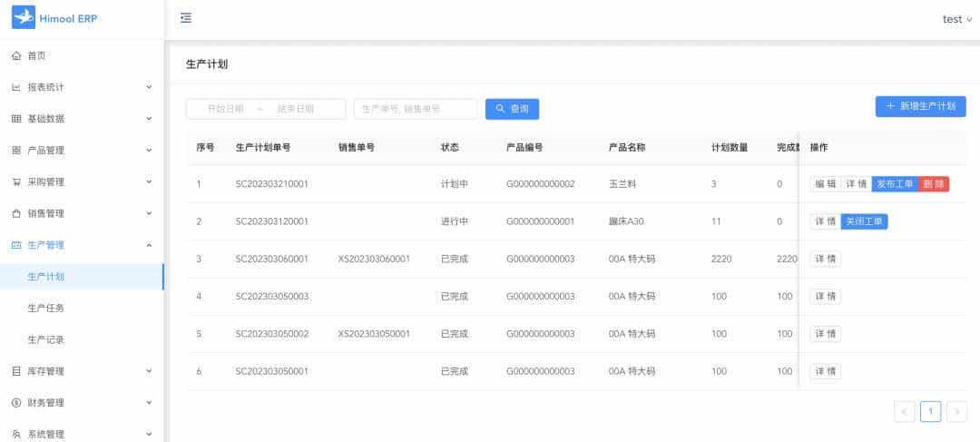The height and width of the screenshot is (442, 980).
Task: Toggle the sidebar collapse icon
Action: click(x=186, y=18)
